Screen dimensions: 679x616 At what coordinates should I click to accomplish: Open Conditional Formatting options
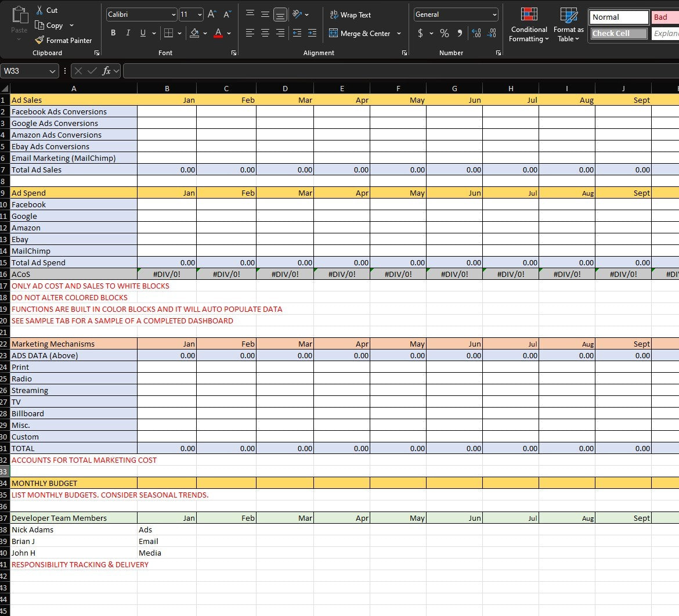pos(528,24)
